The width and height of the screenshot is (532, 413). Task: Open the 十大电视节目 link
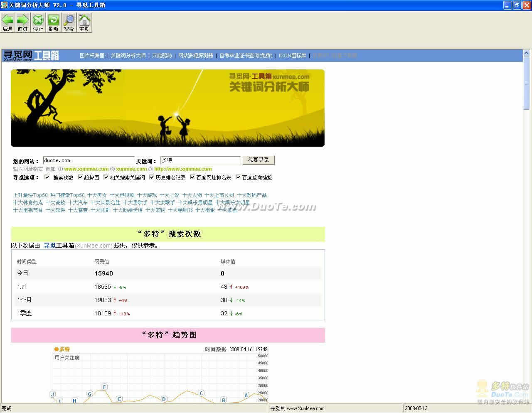28,210
